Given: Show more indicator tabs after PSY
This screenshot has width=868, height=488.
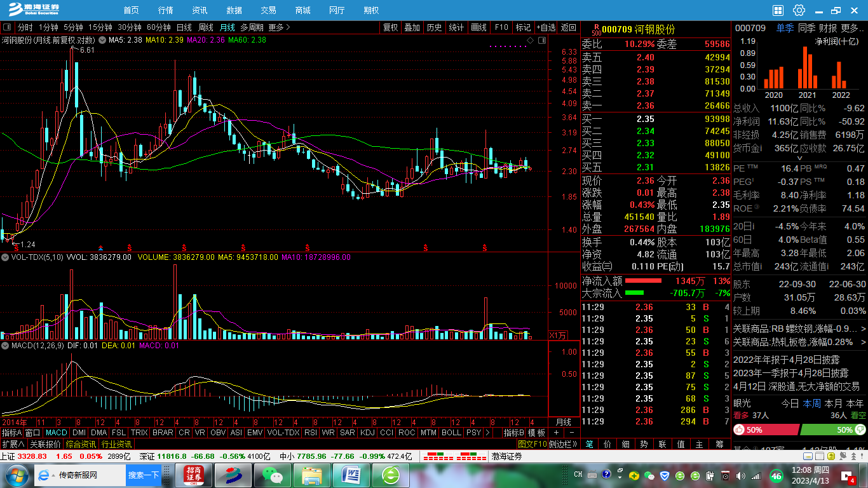Looking at the screenshot, I should [x=487, y=433].
